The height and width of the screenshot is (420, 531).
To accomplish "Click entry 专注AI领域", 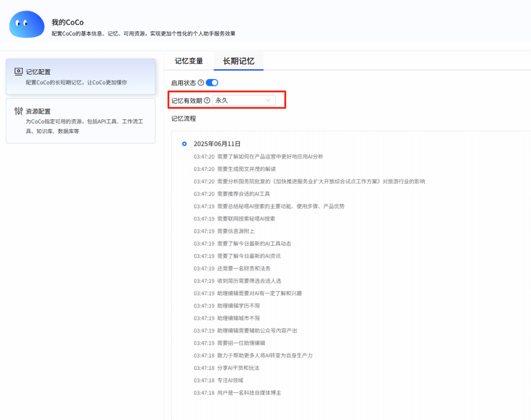I will point(230,380).
